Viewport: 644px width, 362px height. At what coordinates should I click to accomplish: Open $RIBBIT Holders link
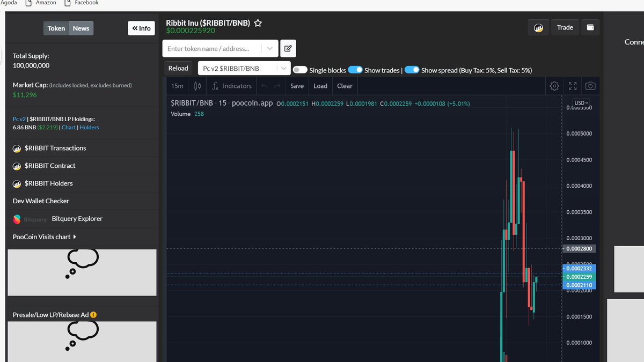pyautogui.click(x=49, y=183)
